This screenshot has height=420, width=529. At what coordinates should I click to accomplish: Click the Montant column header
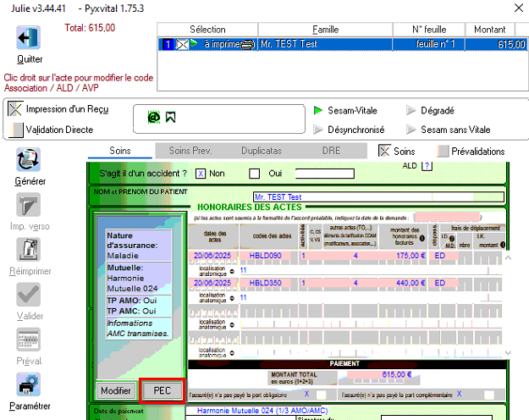(490, 30)
